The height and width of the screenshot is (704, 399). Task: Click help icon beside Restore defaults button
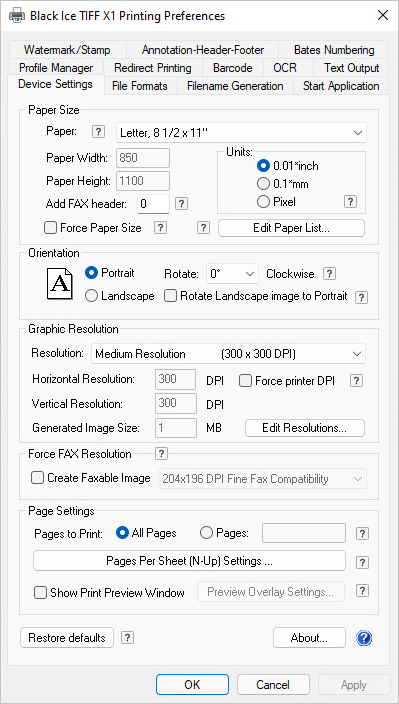[x=128, y=638]
